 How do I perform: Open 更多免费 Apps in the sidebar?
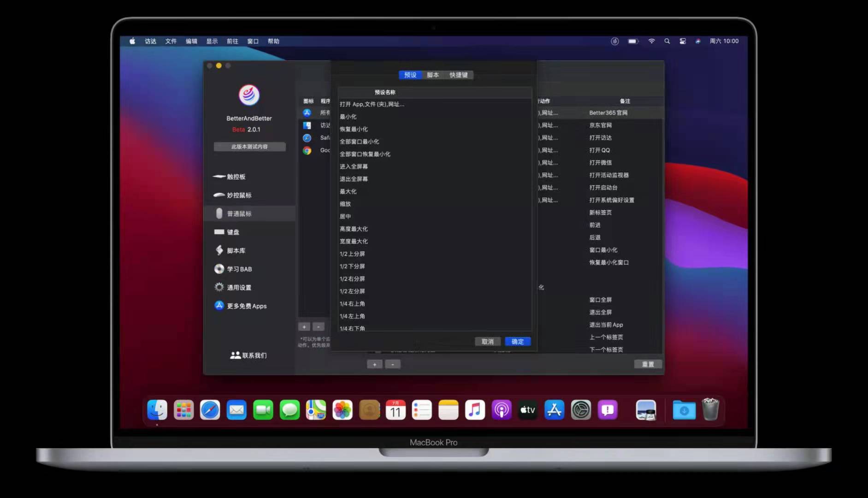(249, 306)
